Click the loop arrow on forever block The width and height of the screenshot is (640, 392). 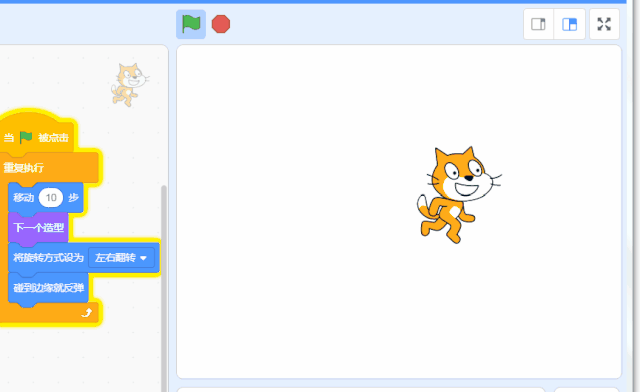87,313
